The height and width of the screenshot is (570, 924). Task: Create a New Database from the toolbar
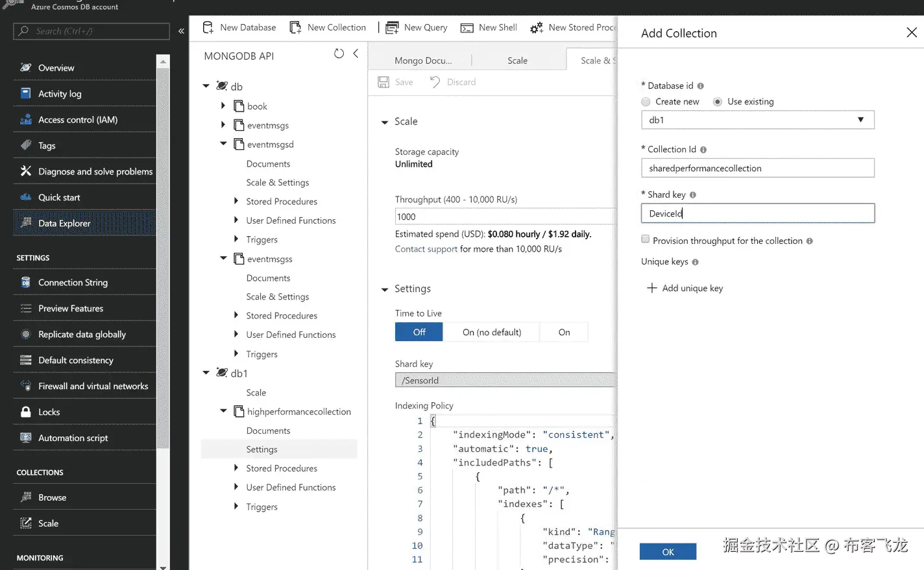tap(239, 27)
